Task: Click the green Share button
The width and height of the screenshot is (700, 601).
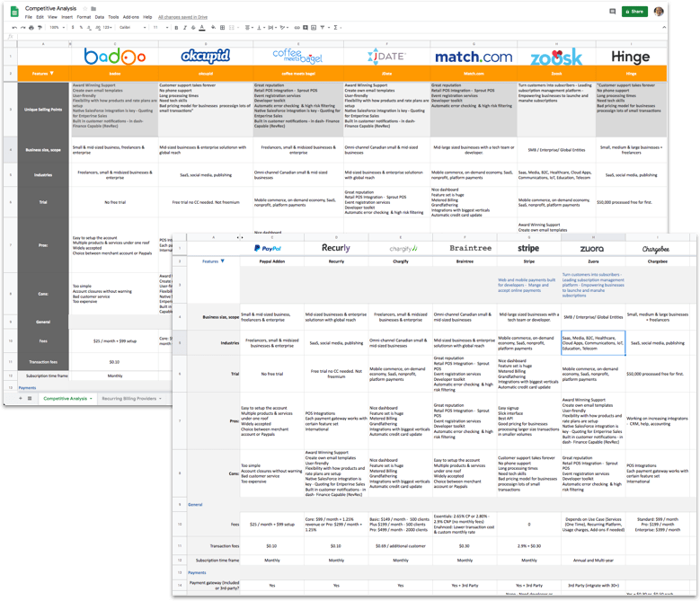Action: pyautogui.click(x=634, y=12)
